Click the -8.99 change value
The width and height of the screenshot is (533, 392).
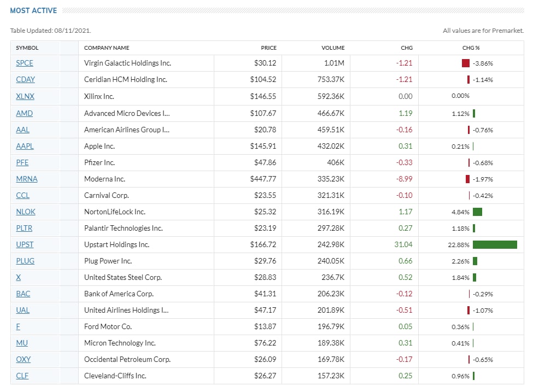coord(404,179)
